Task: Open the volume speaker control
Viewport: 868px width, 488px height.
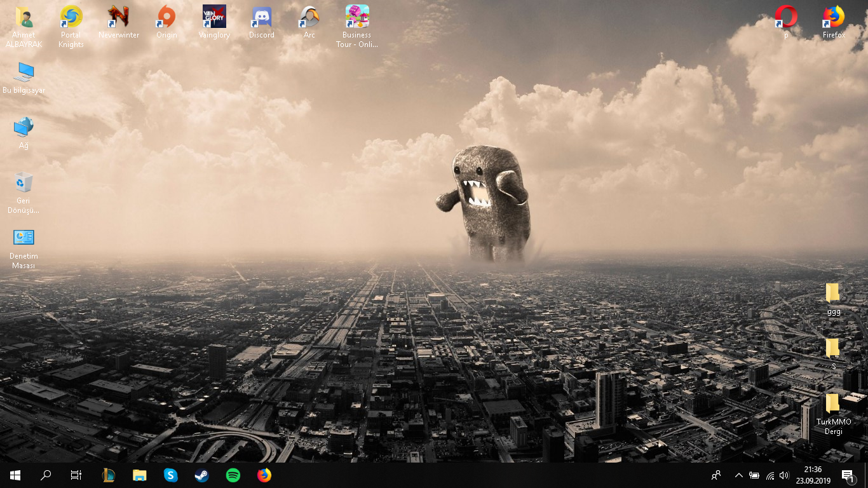Action: click(x=784, y=475)
